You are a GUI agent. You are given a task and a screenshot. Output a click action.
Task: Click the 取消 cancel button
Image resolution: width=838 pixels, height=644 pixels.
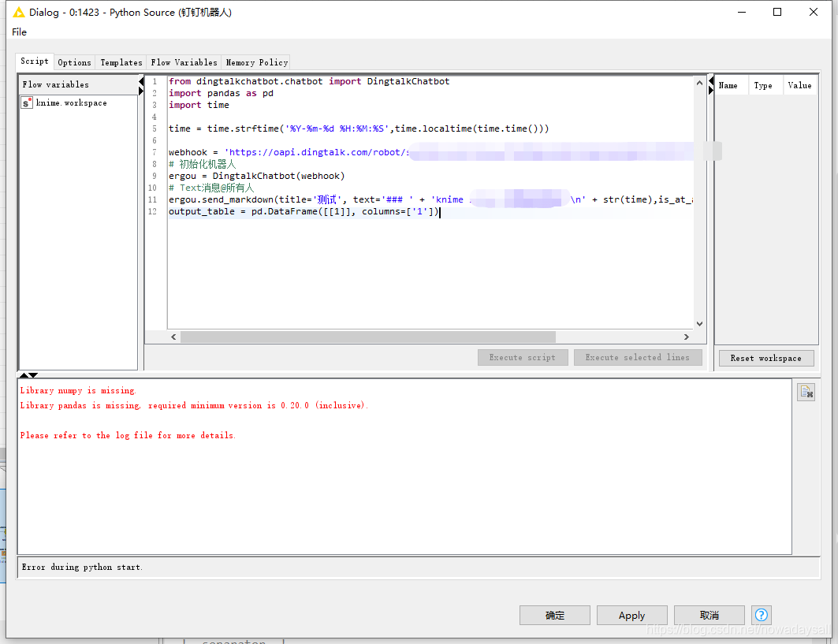tap(710, 615)
